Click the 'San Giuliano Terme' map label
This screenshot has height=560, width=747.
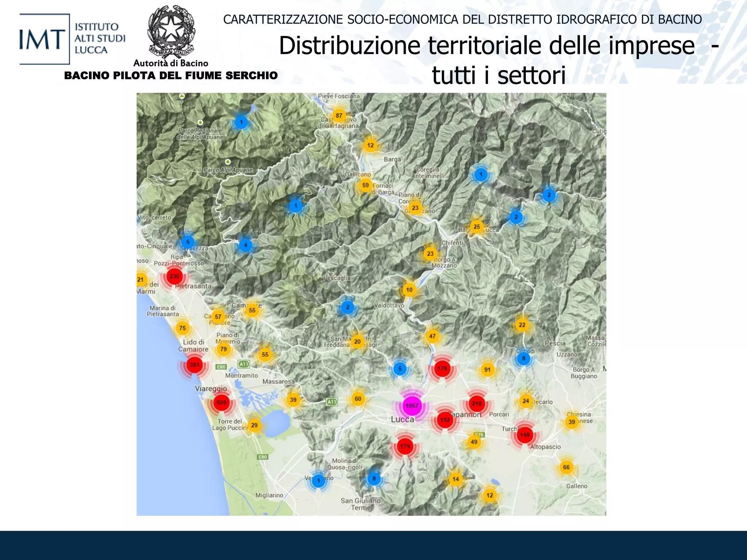click(x=360, y=504)
